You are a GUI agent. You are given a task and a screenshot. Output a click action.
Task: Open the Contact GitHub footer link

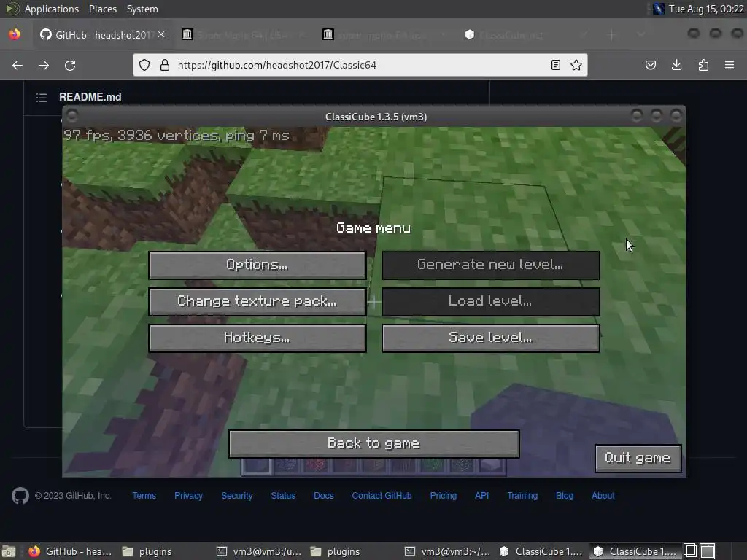[382, 496]
